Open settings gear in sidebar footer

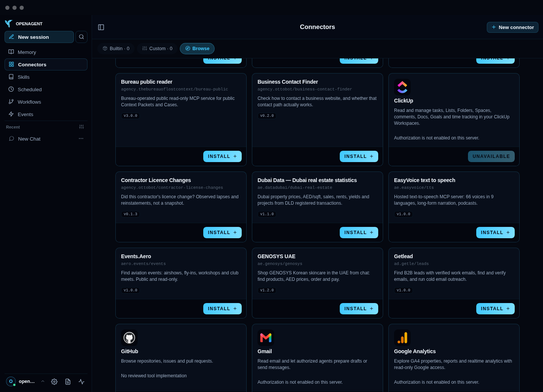coord(54,382)
